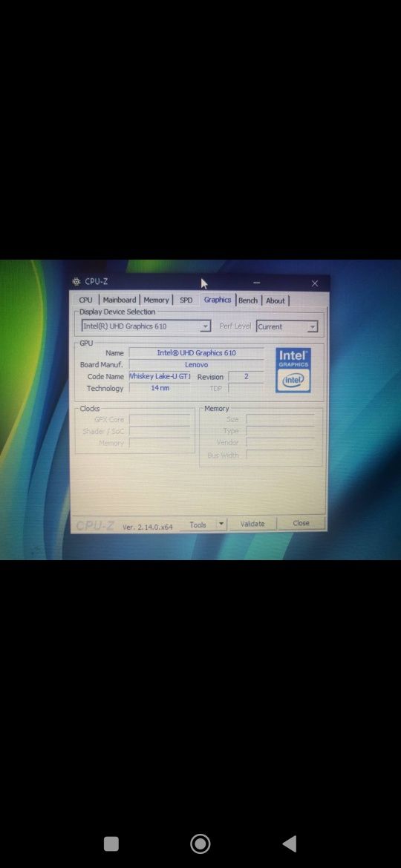Expand the Display Device Selection dropdown
Screen dimensions: 401x868
click(x=206, y=326)
